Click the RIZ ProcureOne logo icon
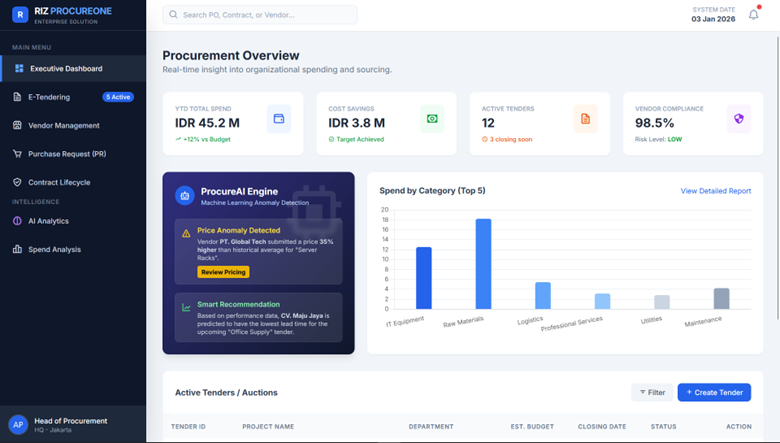 [20, 15]
